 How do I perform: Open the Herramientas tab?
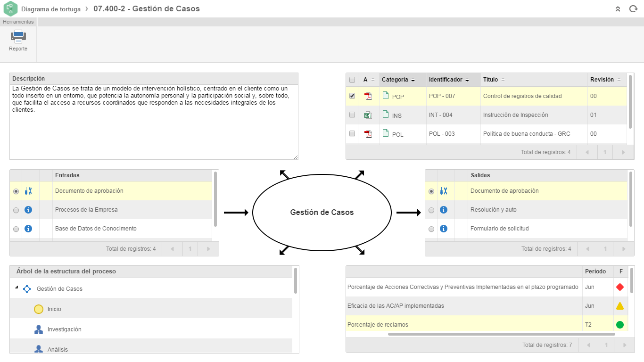[18, 22]
